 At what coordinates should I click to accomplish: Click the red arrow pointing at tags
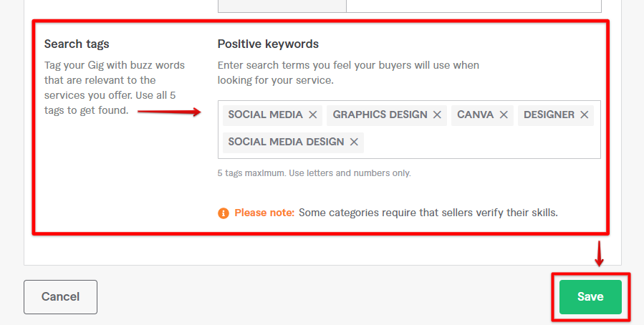169,112
